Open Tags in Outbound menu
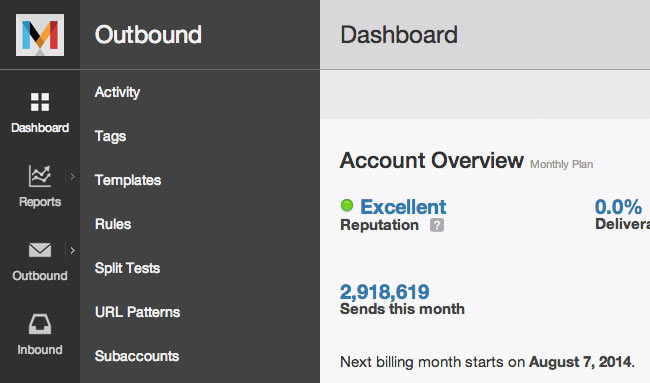Image resolution: width=650 pixels, height=383 pixels. [x=110, y=136]
